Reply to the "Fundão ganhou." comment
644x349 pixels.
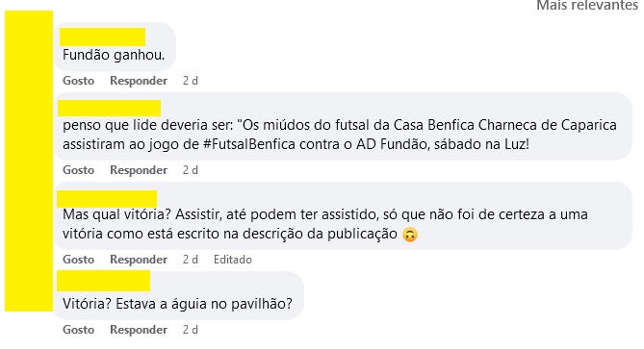pos(139,81)
